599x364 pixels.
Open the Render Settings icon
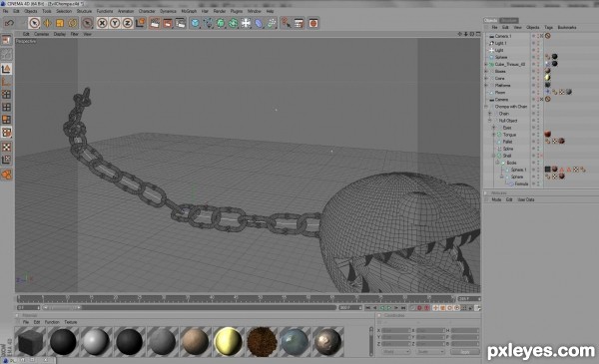coord(181,23)
